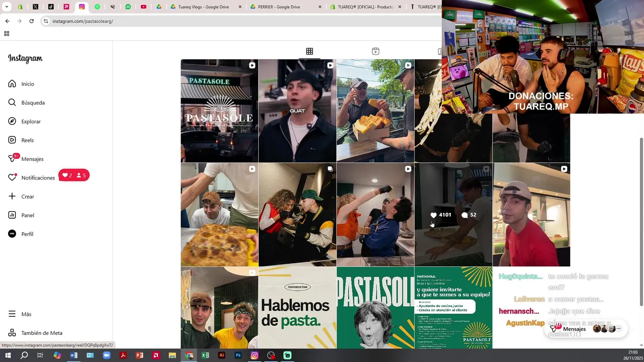Open Zoom from the taskbar
This screenshot has height=362, width=644.
pyautogui.click(x=106, y=355)
